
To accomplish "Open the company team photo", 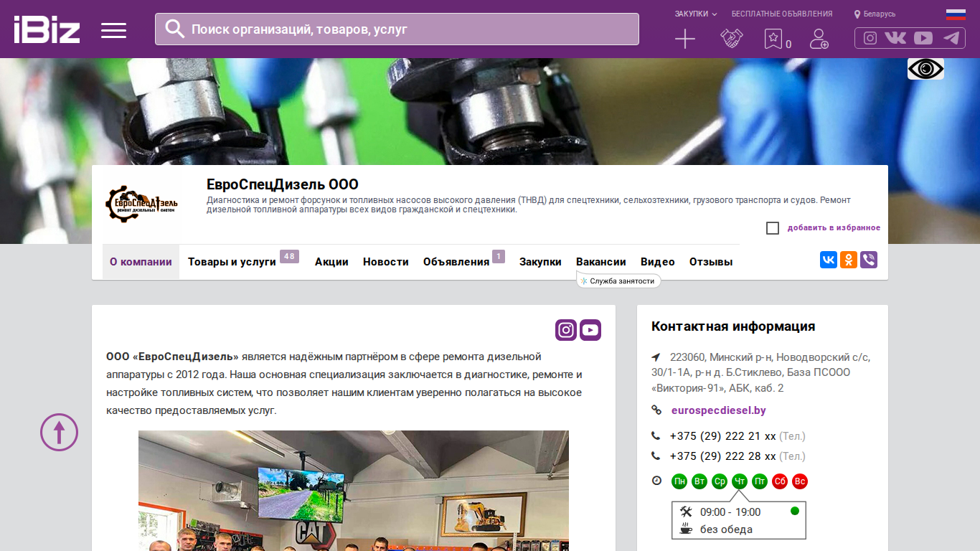I will point(354,491).
